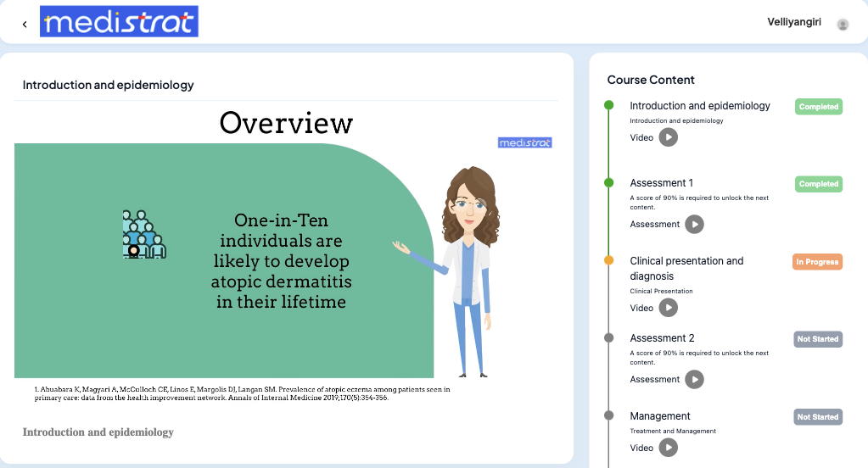Select the Introduction and epidemiology course item
The image size is (868, 468).
pos(699,106)
